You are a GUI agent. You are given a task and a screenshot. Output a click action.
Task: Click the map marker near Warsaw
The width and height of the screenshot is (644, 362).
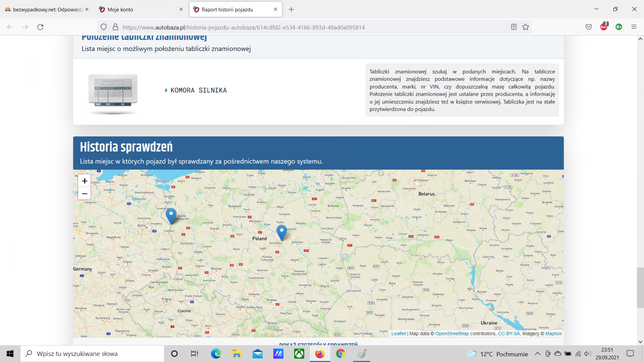[282, 232]
